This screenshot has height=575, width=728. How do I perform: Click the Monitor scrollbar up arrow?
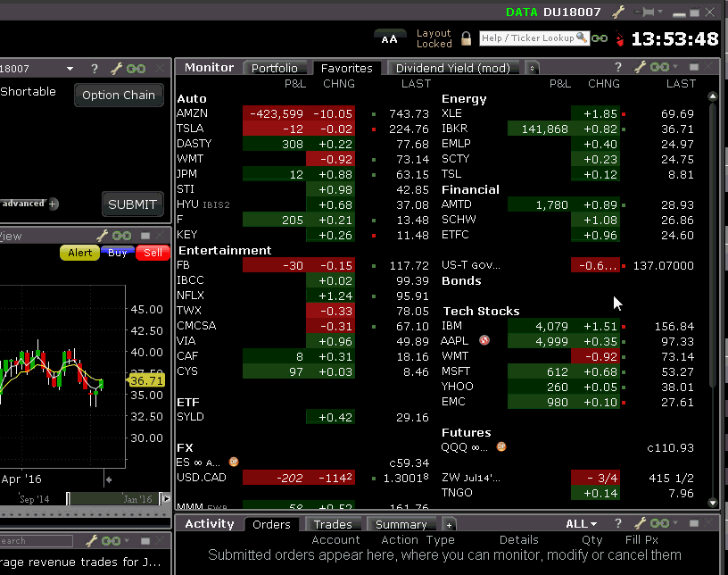pos(713,96)
